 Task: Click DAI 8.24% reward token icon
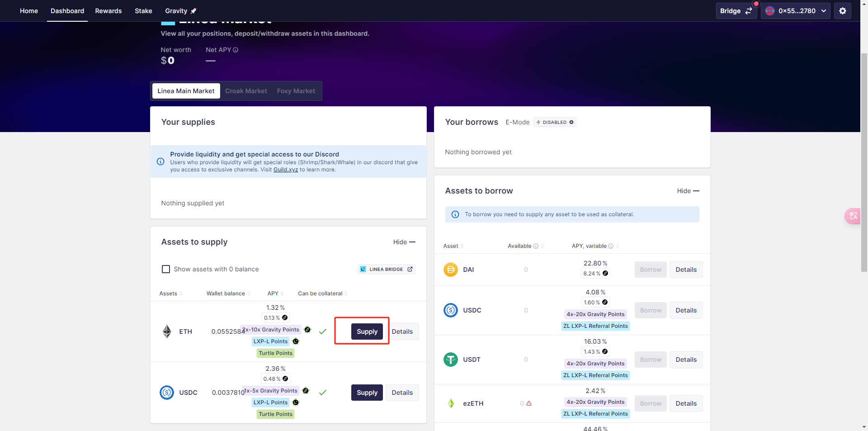pyautogui.click(x=605, y=273)
